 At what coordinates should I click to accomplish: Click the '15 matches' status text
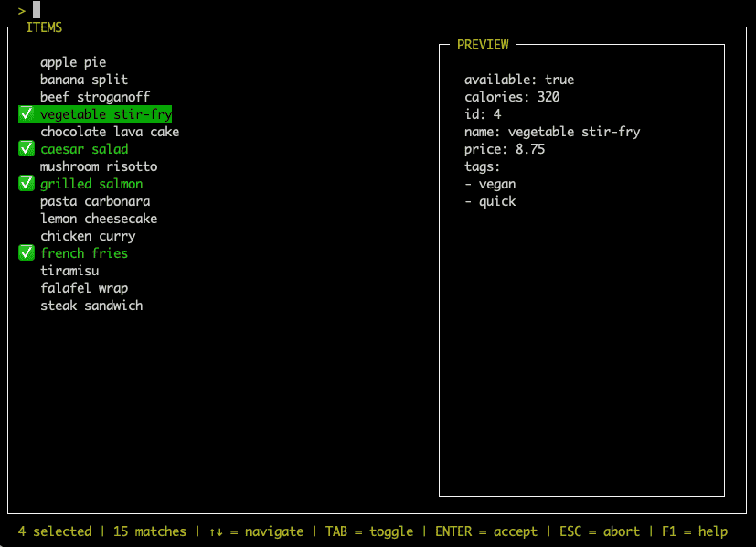(x=150, y=531)
